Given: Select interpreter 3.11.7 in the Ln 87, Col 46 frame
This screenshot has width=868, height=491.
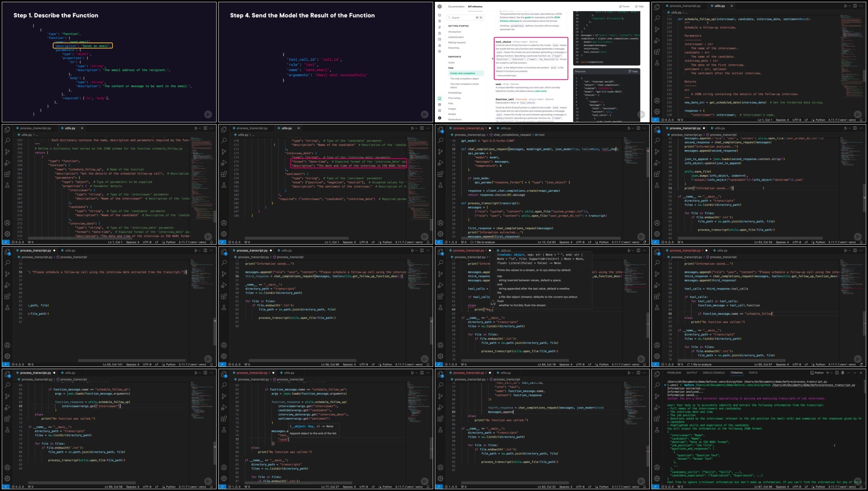Looking at the screenshot, I should coord(842,487).
